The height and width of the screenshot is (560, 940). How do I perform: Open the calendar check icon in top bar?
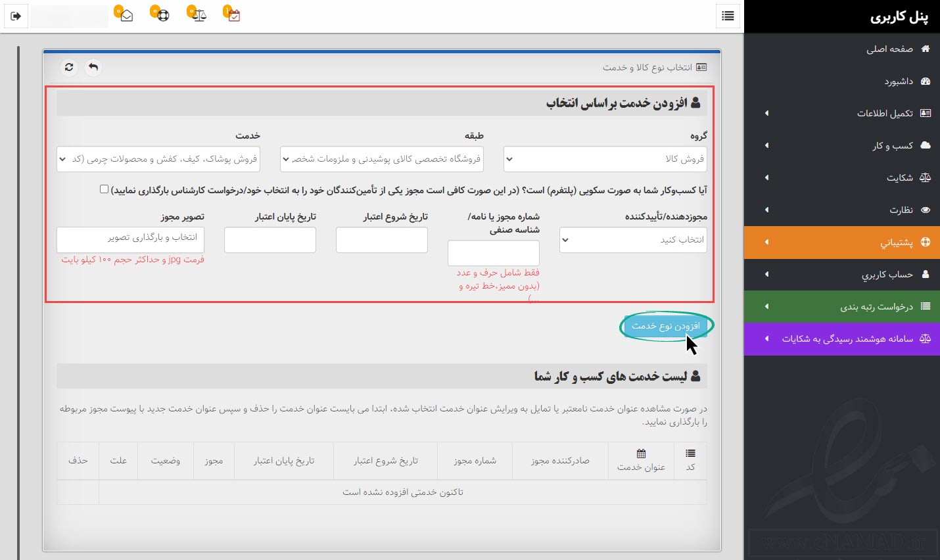click(x=234, y=15)
